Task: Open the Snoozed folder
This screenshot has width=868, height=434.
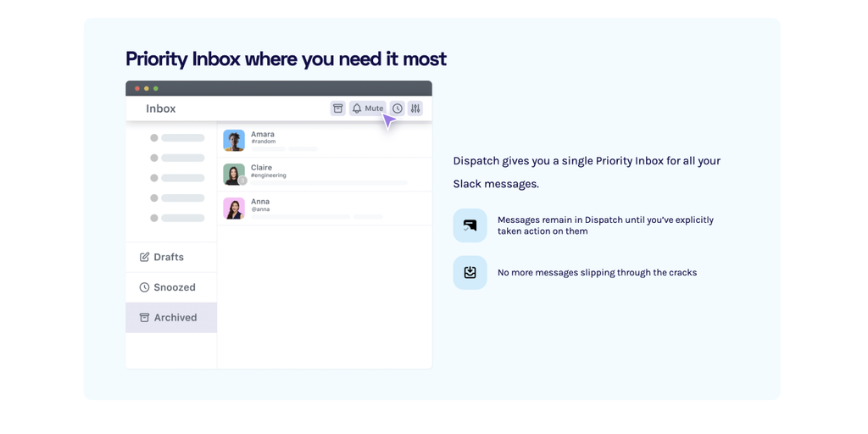Action: 171,287
